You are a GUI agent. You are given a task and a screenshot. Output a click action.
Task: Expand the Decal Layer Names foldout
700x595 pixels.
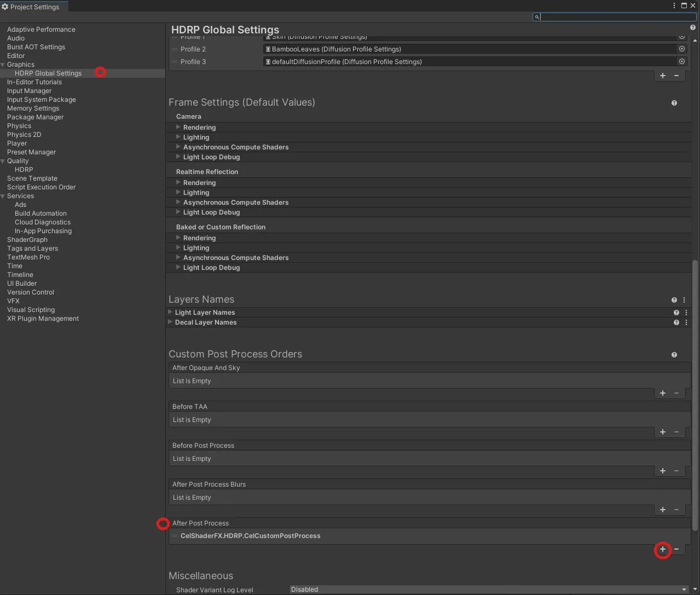click(x=170, y=322)
